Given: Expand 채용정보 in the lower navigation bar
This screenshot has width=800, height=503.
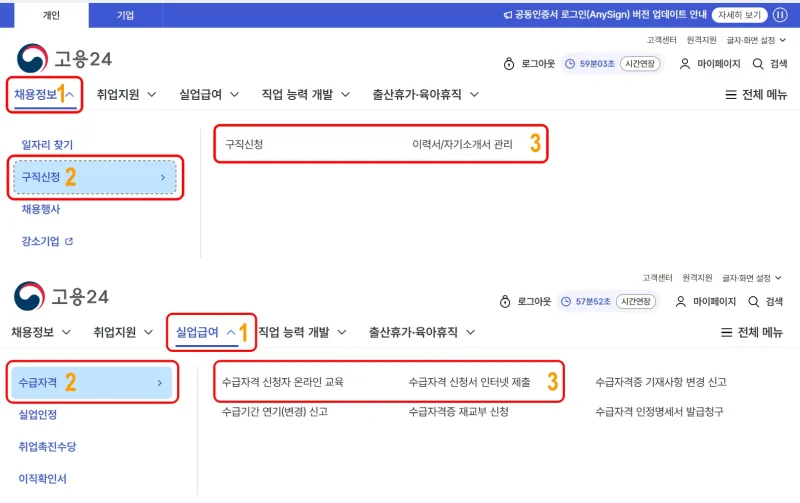Looking at the screenshot, I should 41,332.
